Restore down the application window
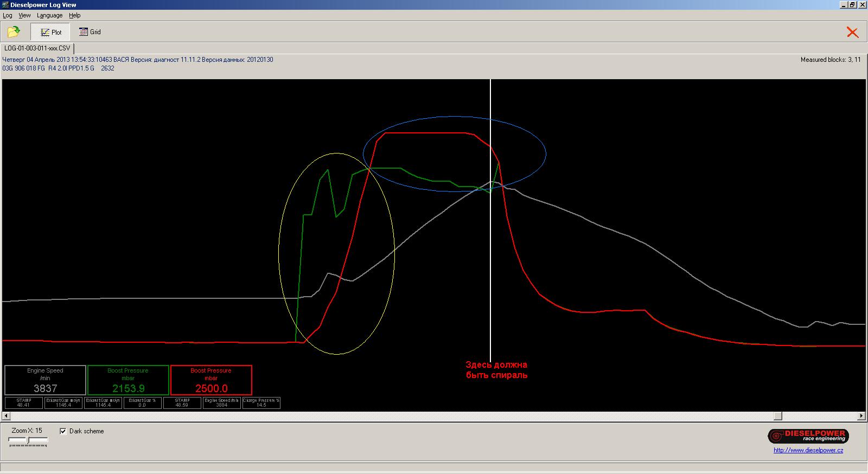This screenshot has width=868, height=474. tap(852, 5)
